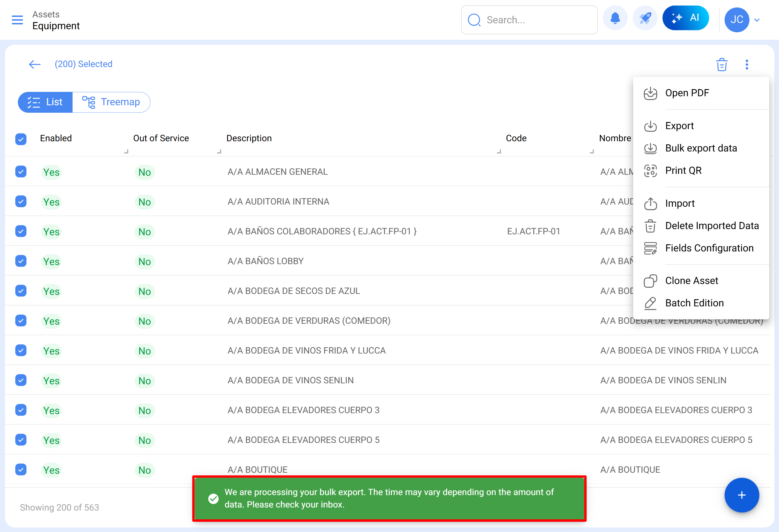Viewport: 779px width, 532px height.
Task: Open the AI assistant button
Action: 685,18
